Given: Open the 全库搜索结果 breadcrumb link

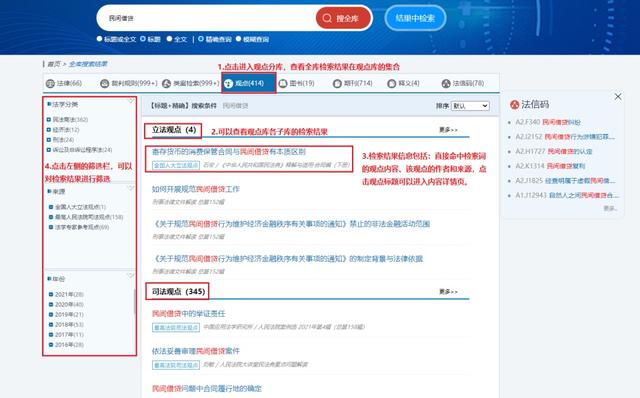Looking at the screenshot, I should tap(88, 64).
